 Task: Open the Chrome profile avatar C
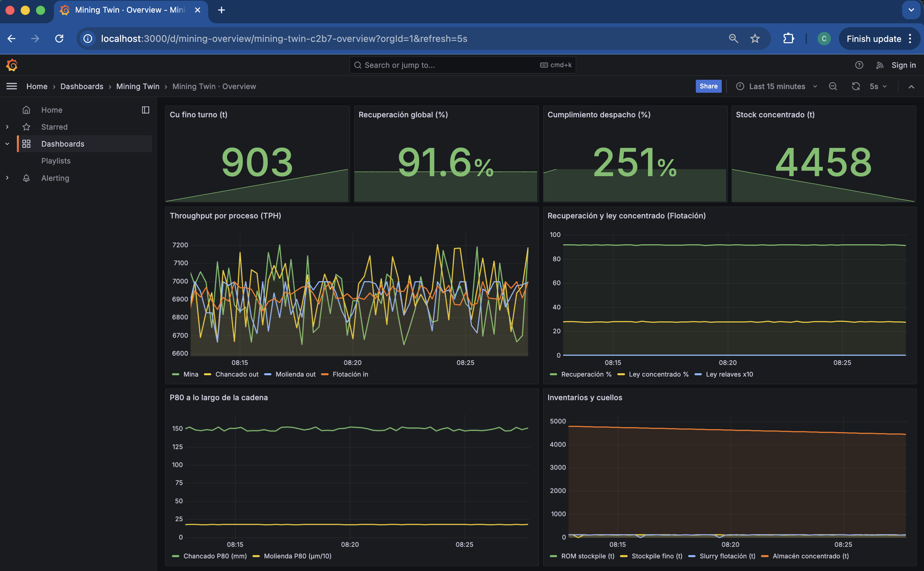824,39
